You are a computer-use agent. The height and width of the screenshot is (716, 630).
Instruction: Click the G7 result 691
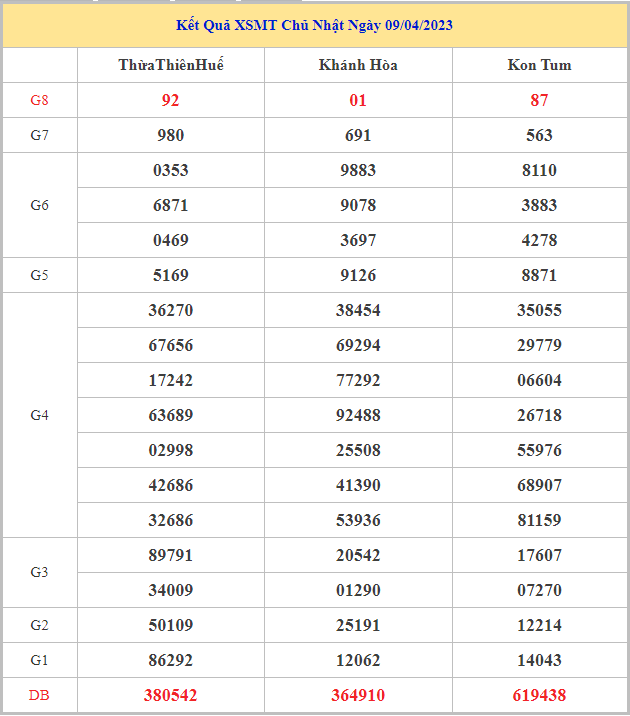point(358,135)
